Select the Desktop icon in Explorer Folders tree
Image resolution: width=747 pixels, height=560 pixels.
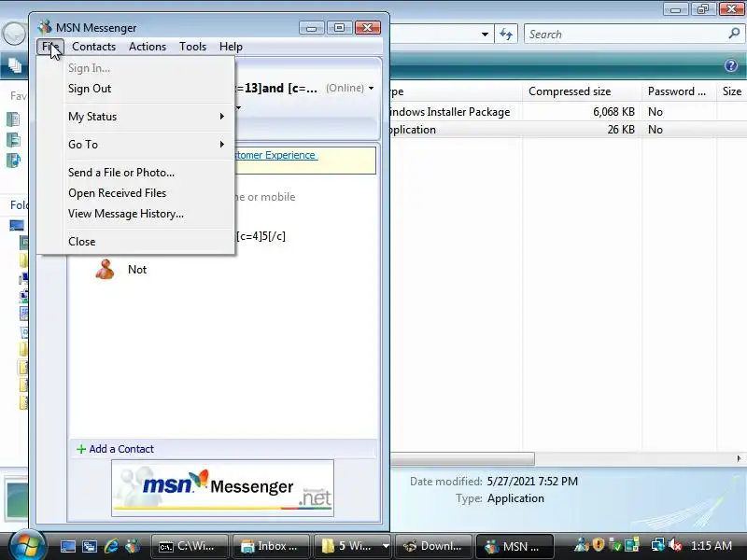coord(17,225)
